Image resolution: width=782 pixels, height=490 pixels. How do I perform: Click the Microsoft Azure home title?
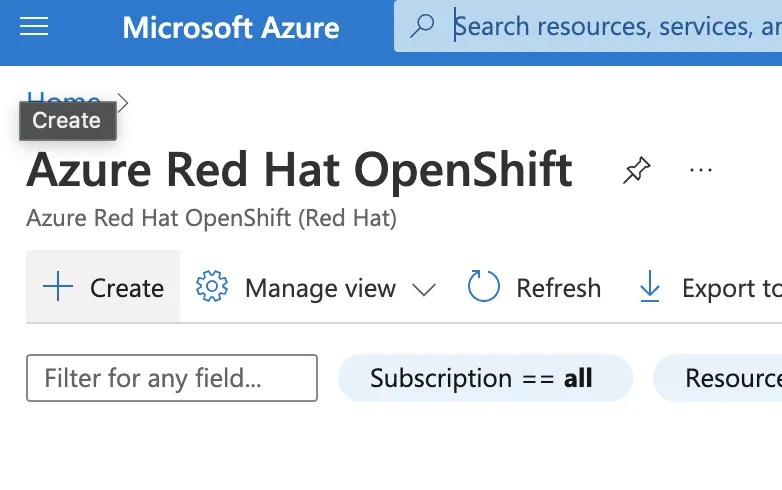[x=230, y=27]
